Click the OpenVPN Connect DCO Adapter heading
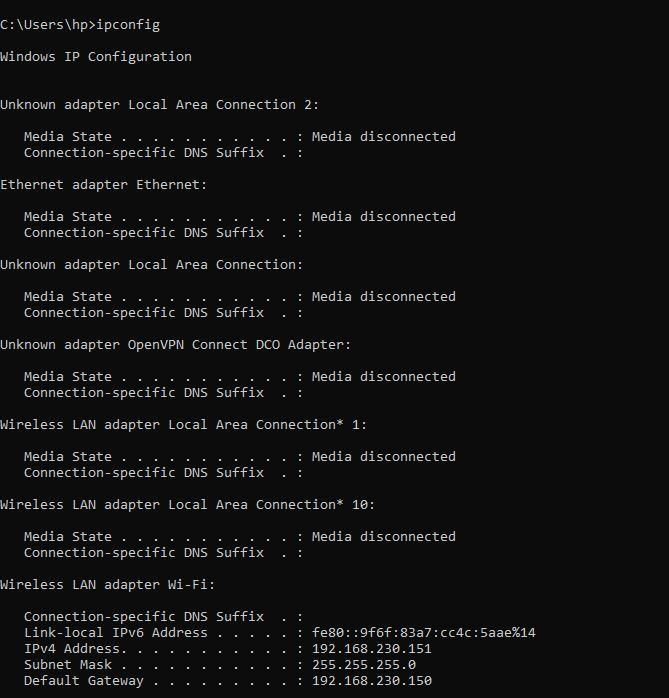The width and height of the screenshot is (669, 698). point(175,345)
